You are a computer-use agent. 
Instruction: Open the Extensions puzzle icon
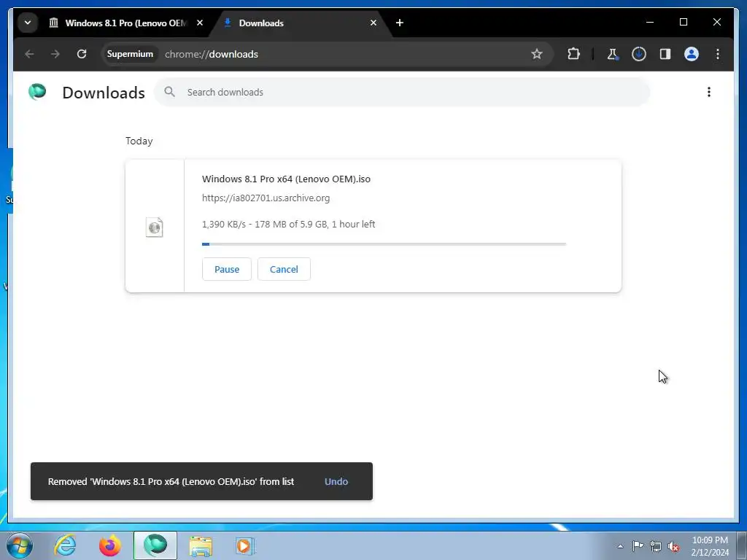574,54
